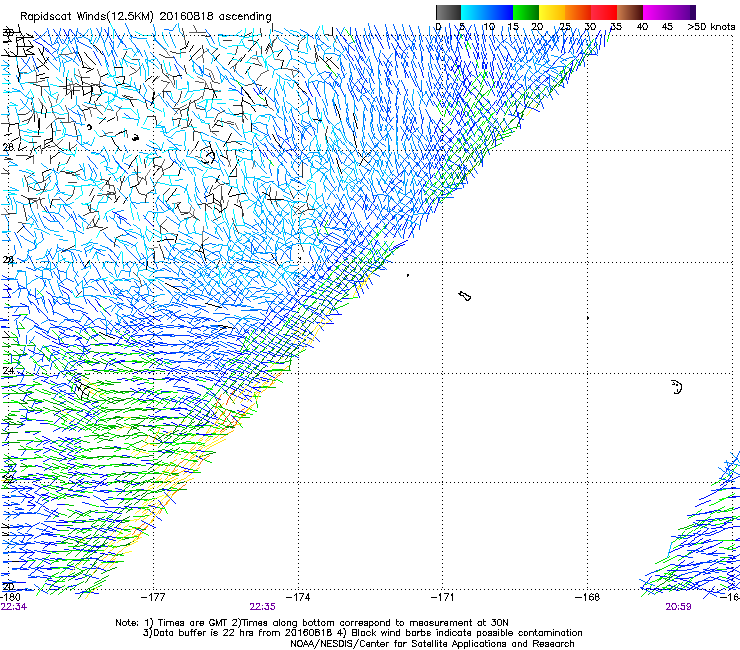
Task: Click the magenta 40–45 knots legend segment
Action: [656, 12]
